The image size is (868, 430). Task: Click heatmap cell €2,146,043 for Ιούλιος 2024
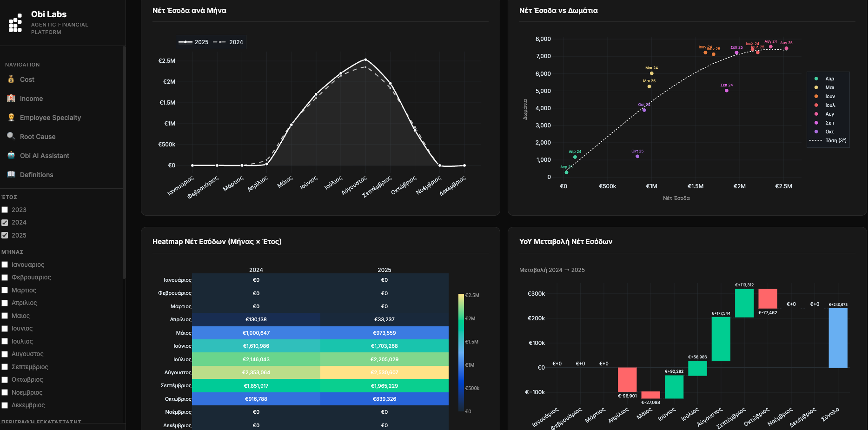point(256,359)
